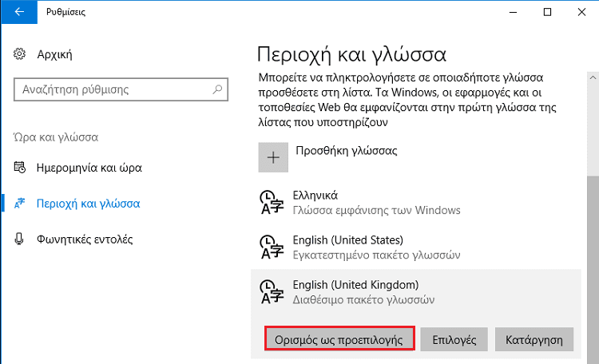The image size is (599, 364).
Task: Go to the Αρχική settings home
Action: pos(54,54)
